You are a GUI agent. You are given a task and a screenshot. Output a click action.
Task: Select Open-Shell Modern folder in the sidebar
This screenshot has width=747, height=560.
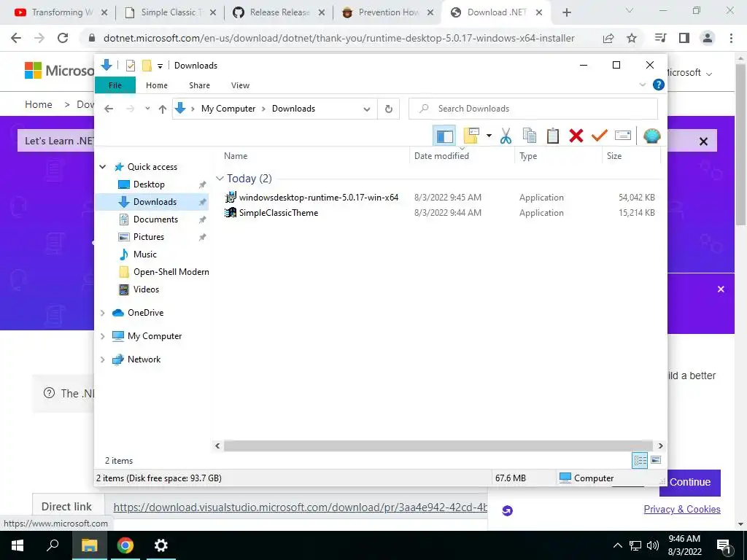tap(171, 272)
